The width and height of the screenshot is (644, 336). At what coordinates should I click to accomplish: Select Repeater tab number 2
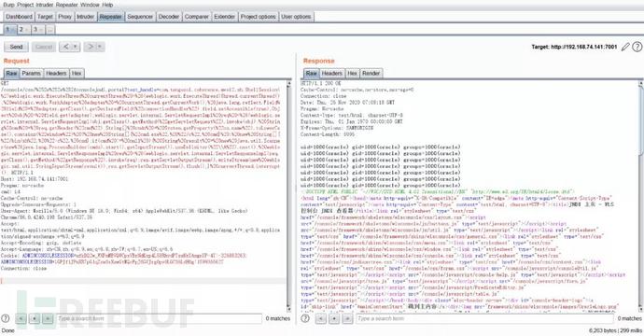23,29
